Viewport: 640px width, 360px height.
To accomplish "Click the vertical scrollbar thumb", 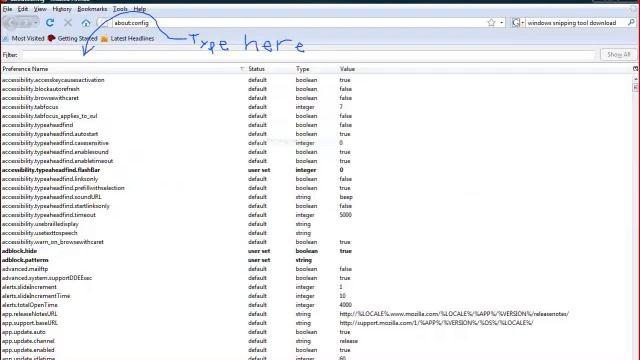I will coord(636,87).
